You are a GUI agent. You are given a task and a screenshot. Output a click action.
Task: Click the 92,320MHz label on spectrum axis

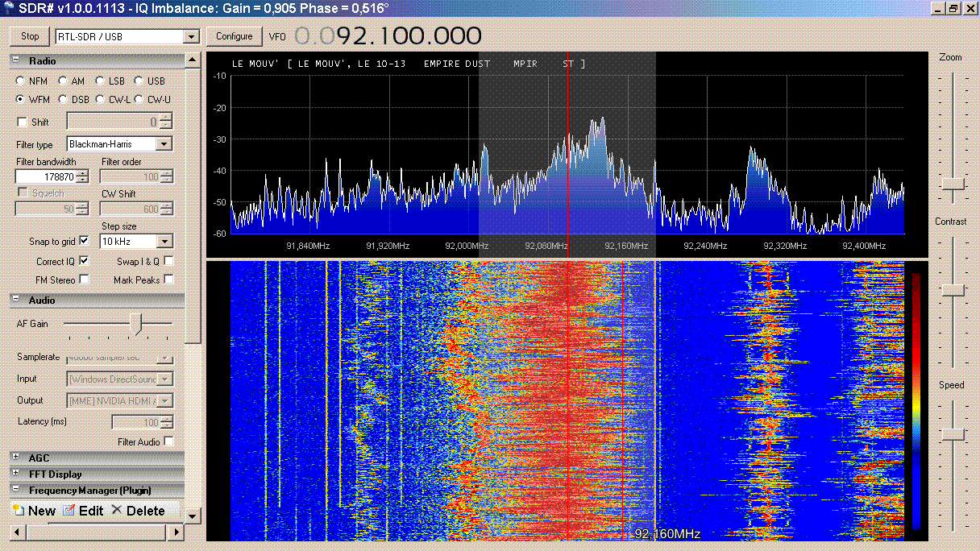pos(785,246)
